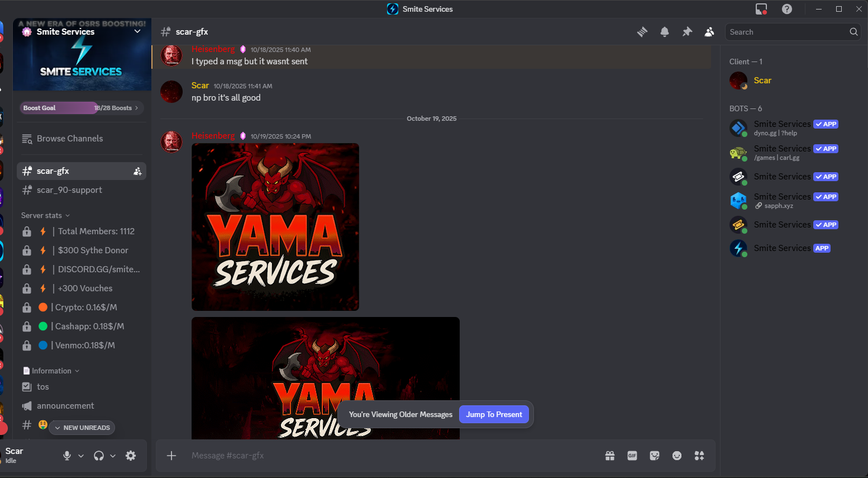The height and width of the screenshot is (478, 868).
Task: Show pinned messages pin icon
Action: click(x=687, y=32)
